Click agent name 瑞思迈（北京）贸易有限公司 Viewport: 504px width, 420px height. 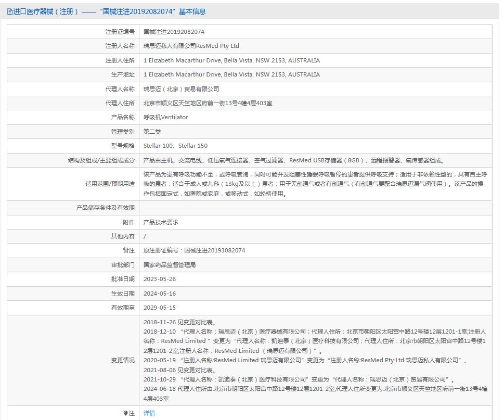(181, 89)
